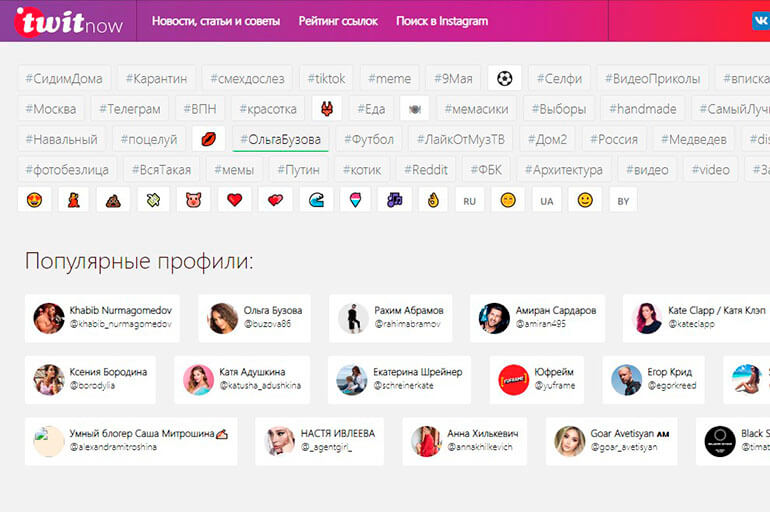Select the BY country tag
Viewport: 770px width, 512px height.
(623, 200)
